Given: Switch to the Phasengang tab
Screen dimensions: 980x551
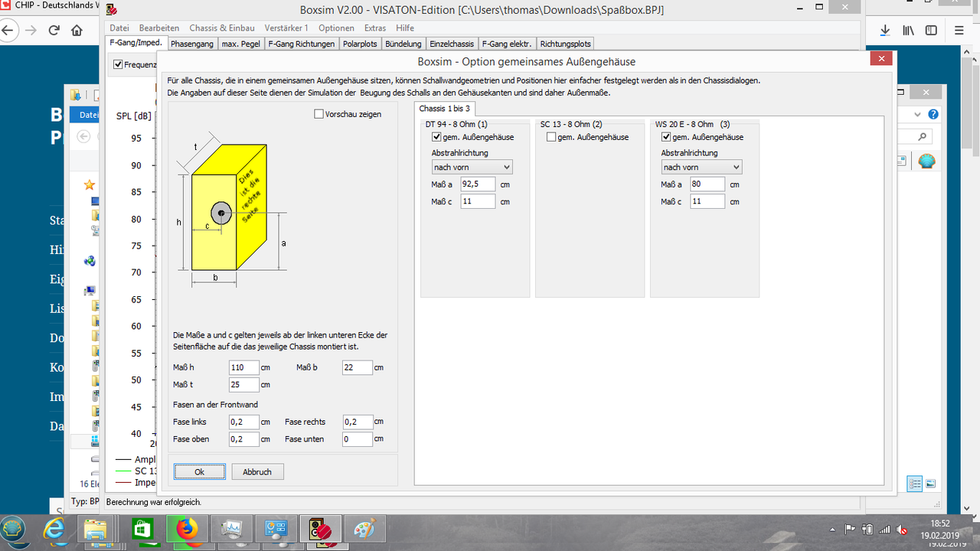Looking at the screenshot, I should 191,44.
